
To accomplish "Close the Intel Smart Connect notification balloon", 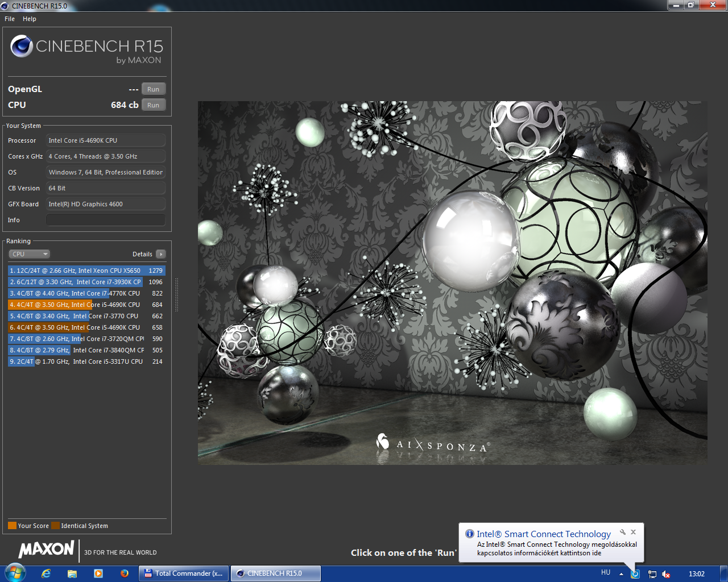I will click(x=633, y=532).
